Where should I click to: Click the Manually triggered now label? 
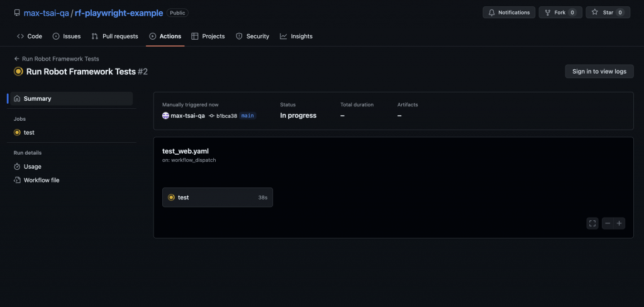tap(191, 105)
